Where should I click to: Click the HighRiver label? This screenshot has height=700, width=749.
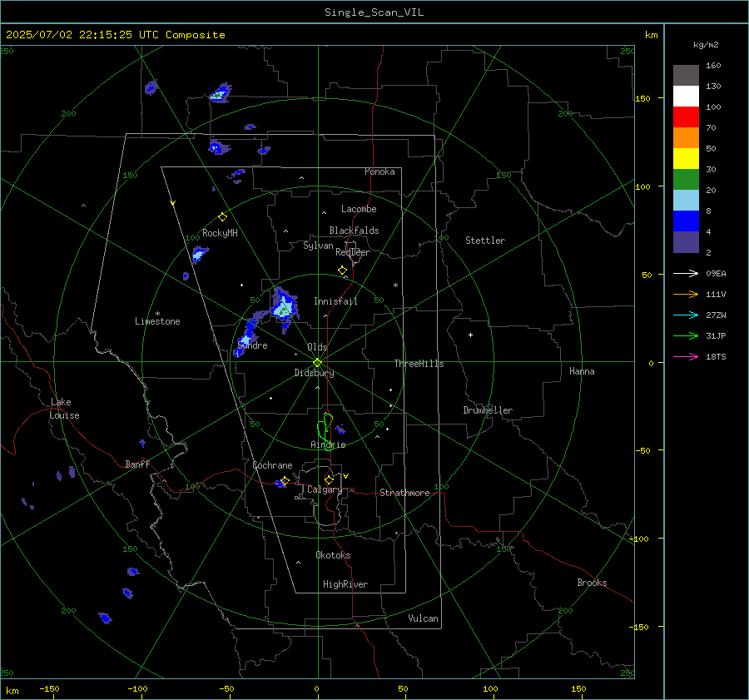[345, 584]
